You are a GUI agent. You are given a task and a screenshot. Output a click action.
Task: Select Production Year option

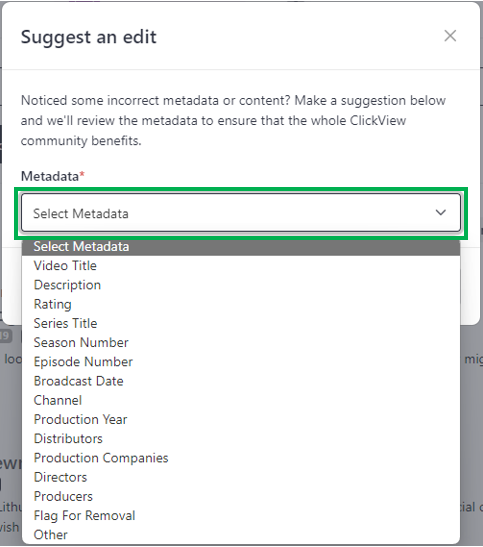coord(241,419)
